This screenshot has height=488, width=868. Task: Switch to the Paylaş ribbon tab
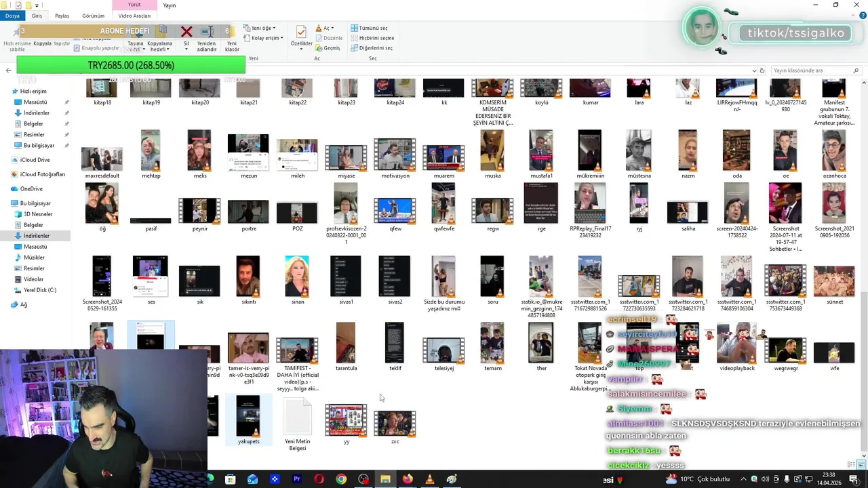pyautogui.click(x=62, y=16)
